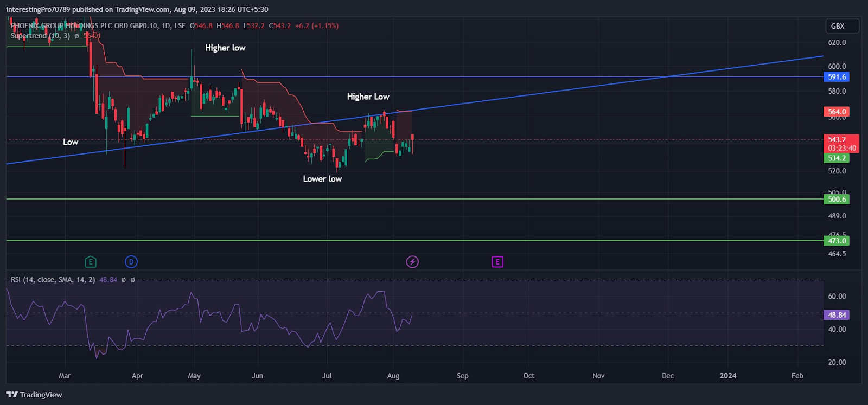Click the RSI 20.00 scale label
The width and height of the screenshot is (868, 405).
tap(837, 362)
